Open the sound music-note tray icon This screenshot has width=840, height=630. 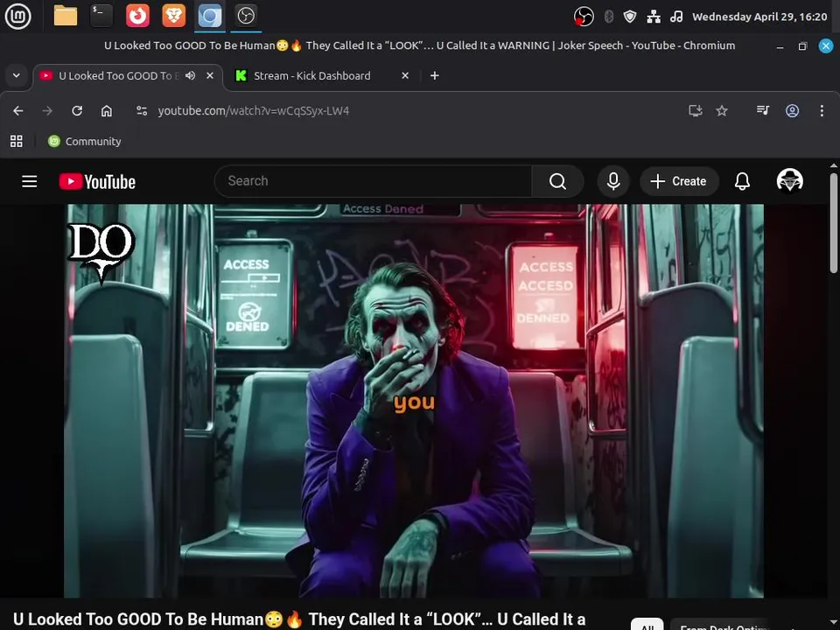pos(676,17)
